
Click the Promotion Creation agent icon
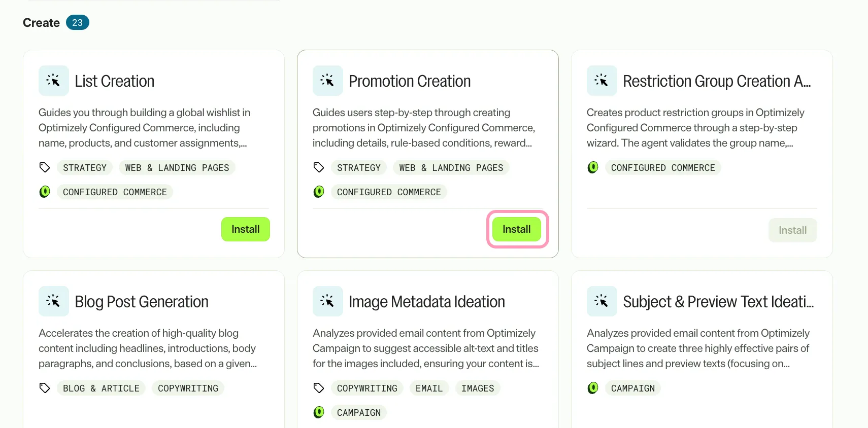coord(328,81)
